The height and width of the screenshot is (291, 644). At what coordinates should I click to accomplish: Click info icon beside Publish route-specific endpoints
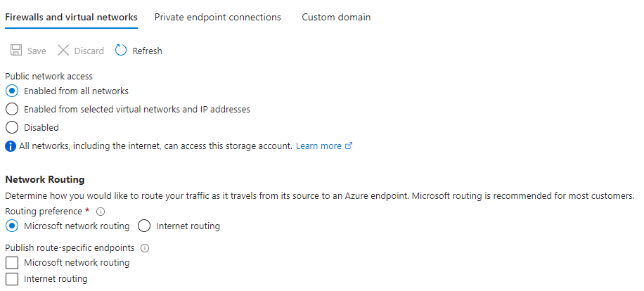(x=145, y=248)
